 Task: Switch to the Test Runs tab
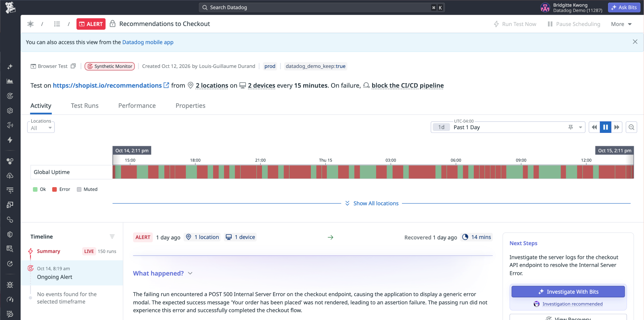point(85,106)
